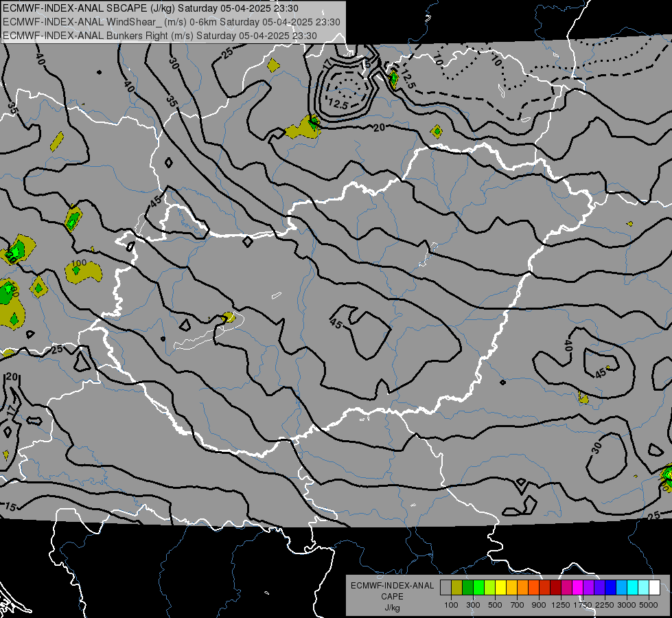Click the legend scale value 900
Image resolution: width=672 pixels, height=618 pixels.
pos(539,605)
